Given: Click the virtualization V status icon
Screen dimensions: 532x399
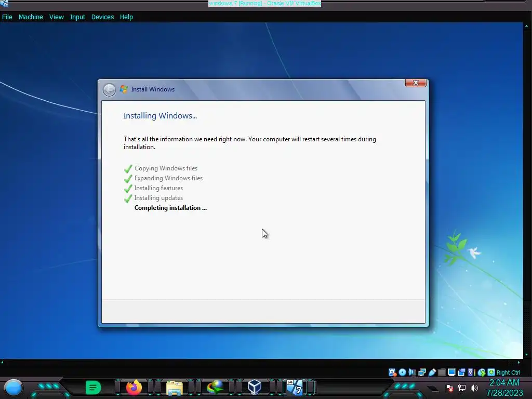Looking at the screenshot, I should pos(470,373).
